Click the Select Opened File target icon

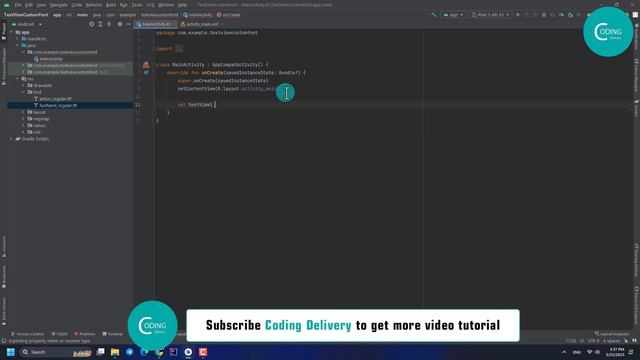click(91, 24)
